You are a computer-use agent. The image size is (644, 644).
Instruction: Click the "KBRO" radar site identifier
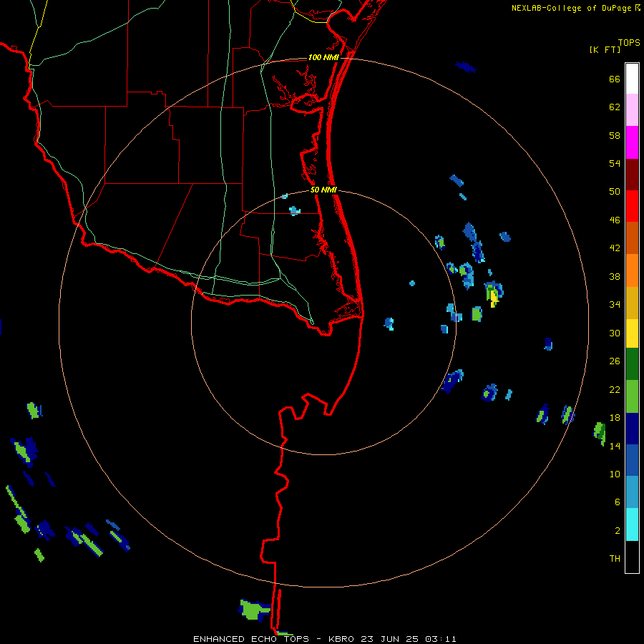(x=342, y=639)
